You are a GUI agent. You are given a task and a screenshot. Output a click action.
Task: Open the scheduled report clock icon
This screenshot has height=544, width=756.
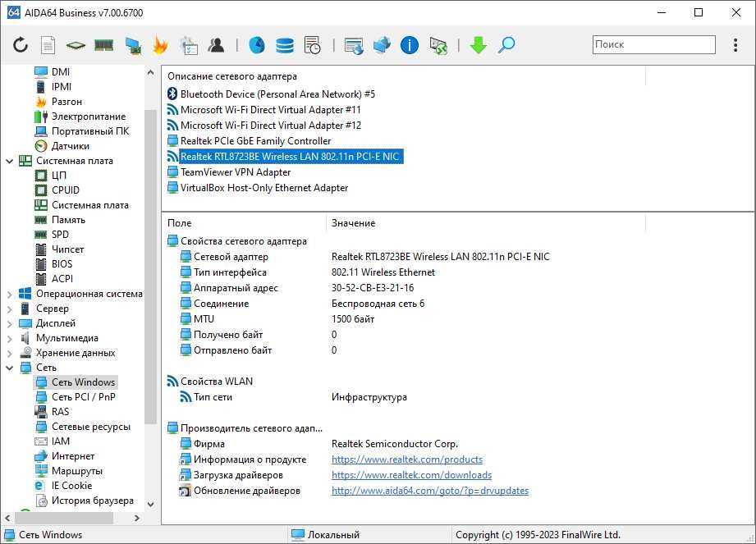coord(313,45)
